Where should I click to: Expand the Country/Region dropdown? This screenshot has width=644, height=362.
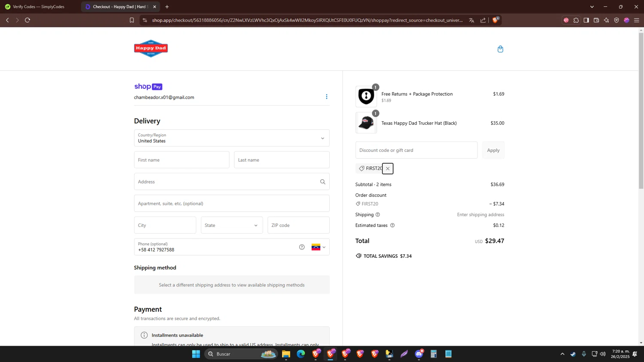coord(232,138)
